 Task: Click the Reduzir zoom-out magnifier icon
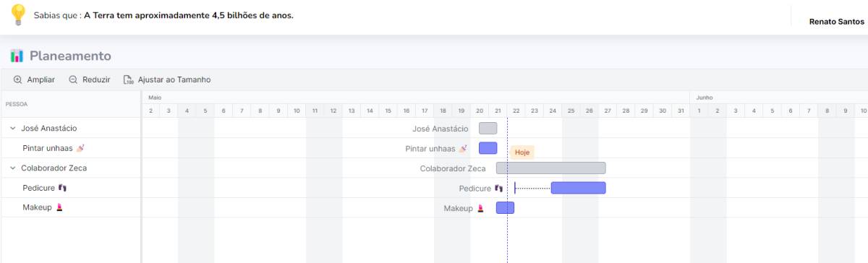[73, 79]
